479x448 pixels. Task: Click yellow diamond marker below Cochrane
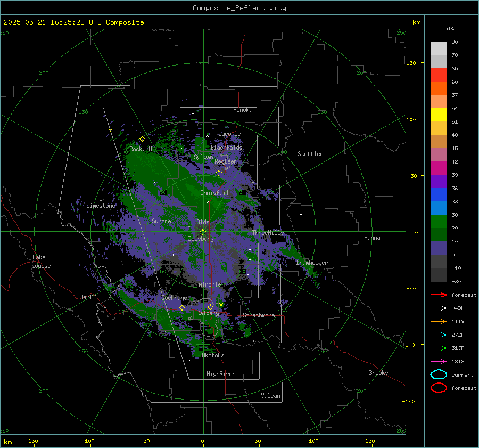click(182, 307)
